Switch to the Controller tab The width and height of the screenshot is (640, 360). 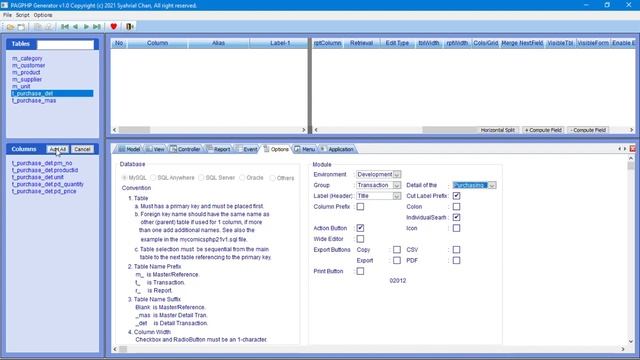185,149
